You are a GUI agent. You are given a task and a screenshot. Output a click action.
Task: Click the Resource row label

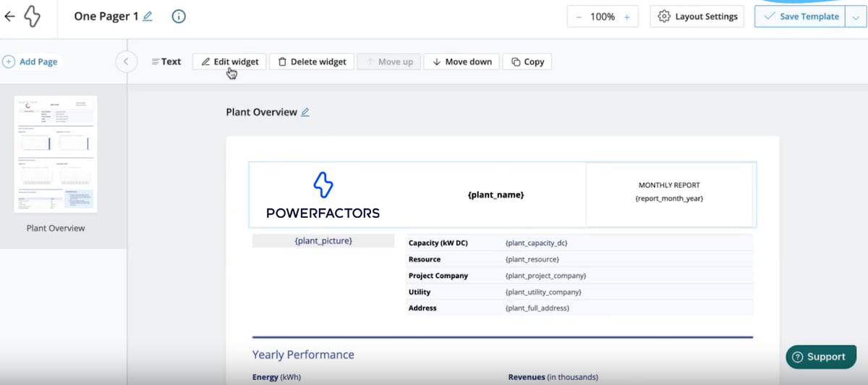[x=424, y=259]
